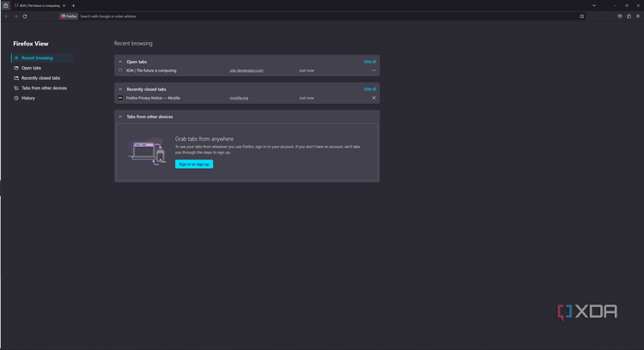The image size is (644, 350).
Task: Click the Firefox identity badge in address bar
Action: pos(69,16)
